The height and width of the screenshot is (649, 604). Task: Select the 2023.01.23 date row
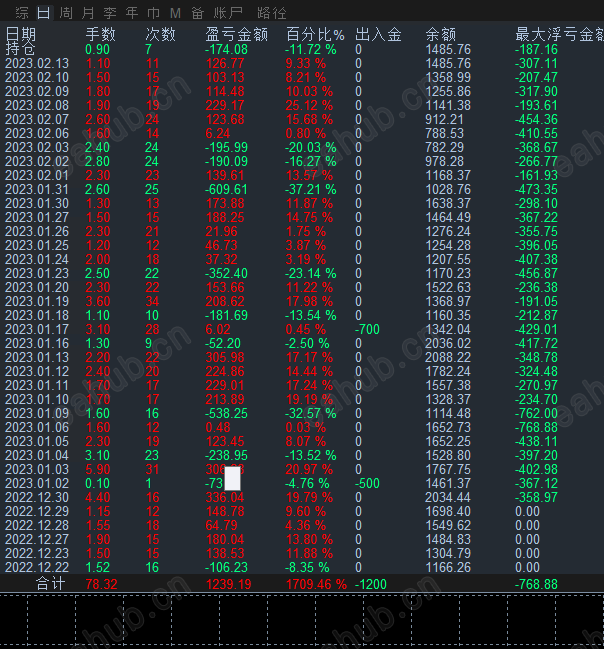[37, 274]
